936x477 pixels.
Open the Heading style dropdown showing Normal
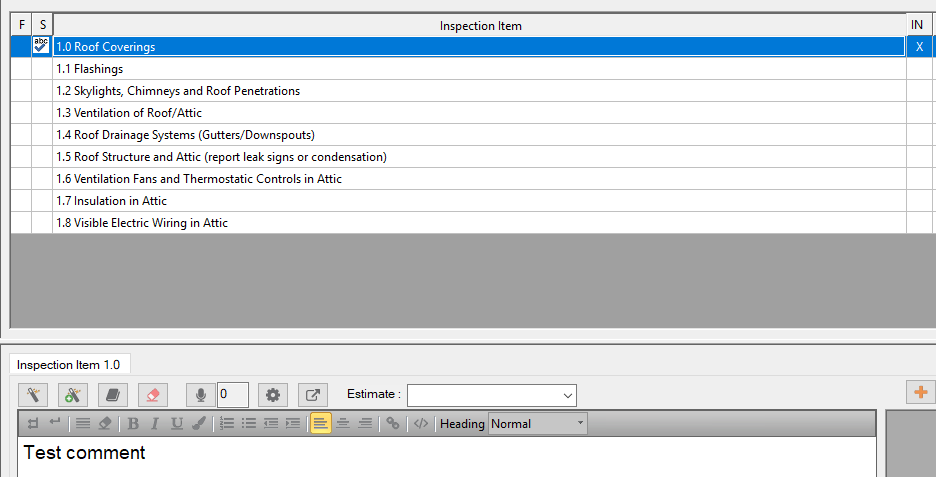(x=537, y=424)
